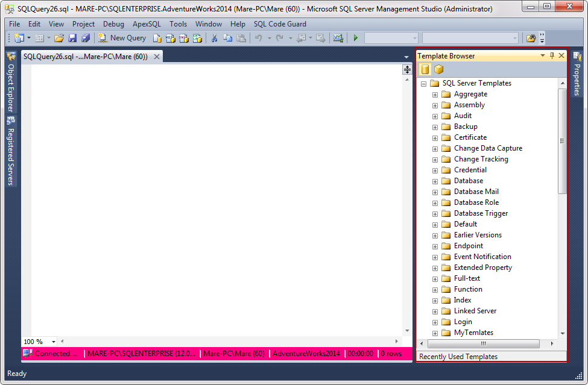Expand the Function folder node
This screenshot has width=588, height=385.
[x=435, y=290]
